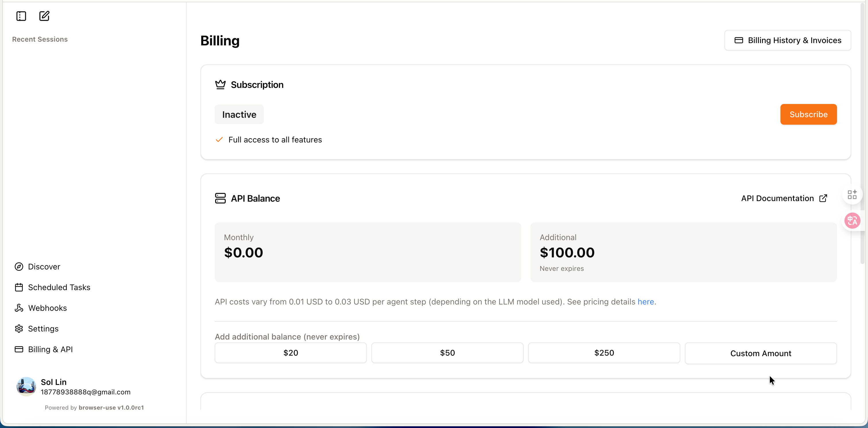Click the email 18778938888q@gmail.com
The width and height of the screenshot is (868, 428).
tap(86, 392)
